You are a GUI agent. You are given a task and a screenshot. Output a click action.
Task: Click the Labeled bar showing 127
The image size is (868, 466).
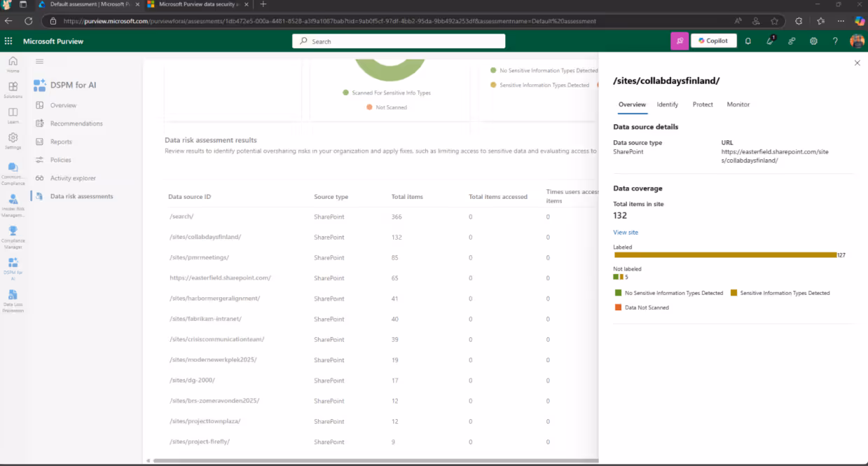click(725, 255)
